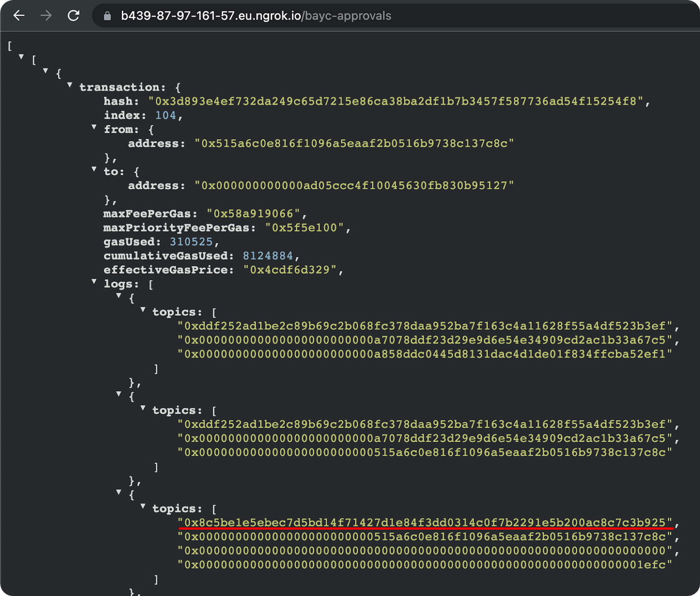Collapse the inner top-level array triangle

[x=21, y=56]
